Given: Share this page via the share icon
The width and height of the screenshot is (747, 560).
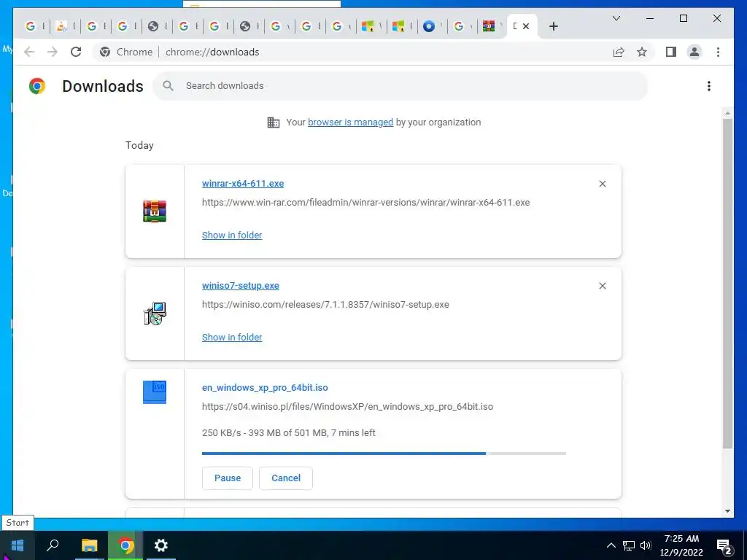Looking at the screenshot, I should coord(619,52).
